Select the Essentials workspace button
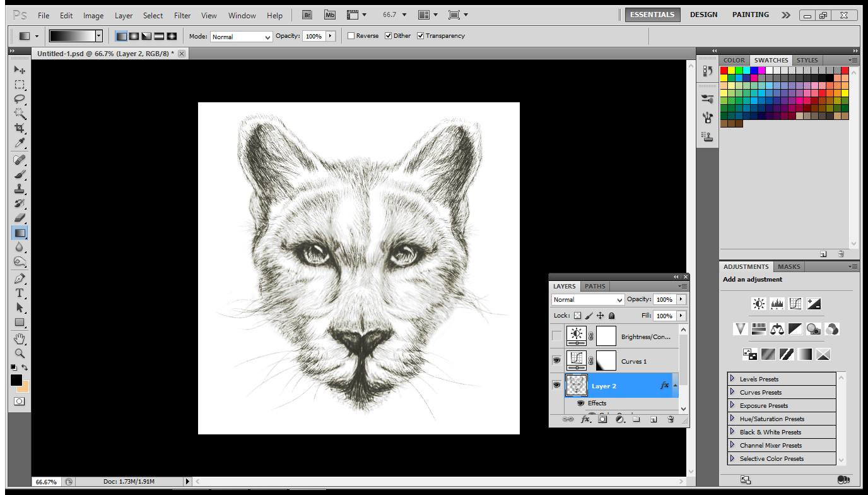The height and width of the screenshot is (495, 868). tap(652, 15)
